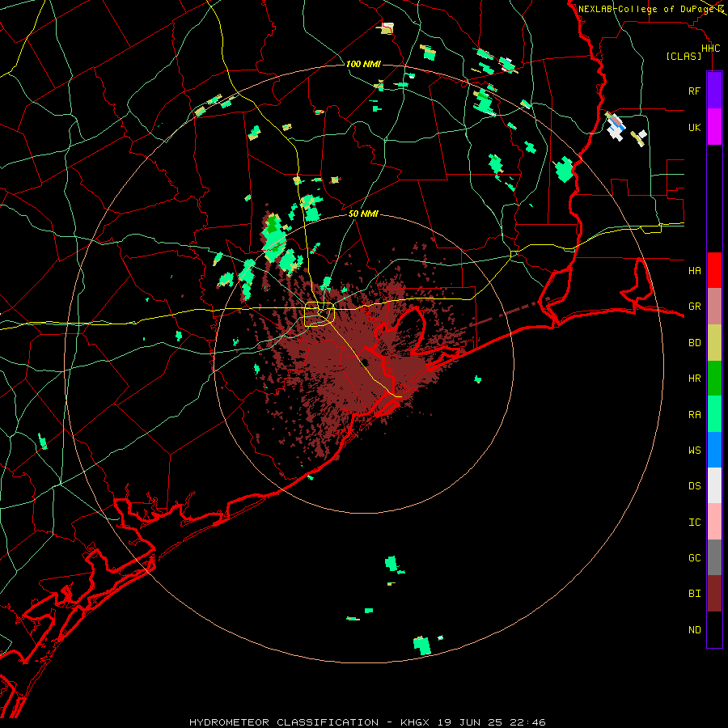Click the WS legend label
Image resolution: width=728 pixels, height=728 pixels.
coord(694,451)
